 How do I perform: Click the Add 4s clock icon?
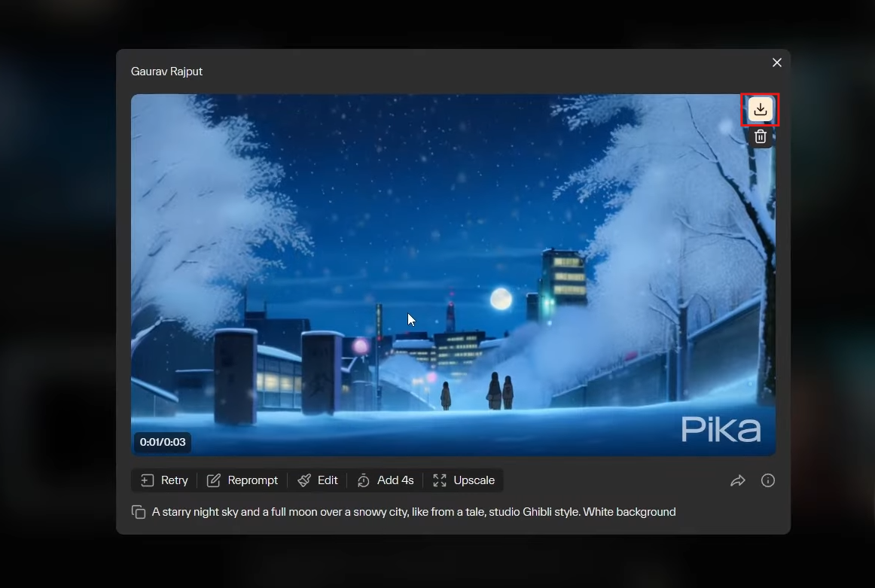click(x=363, y=480)
